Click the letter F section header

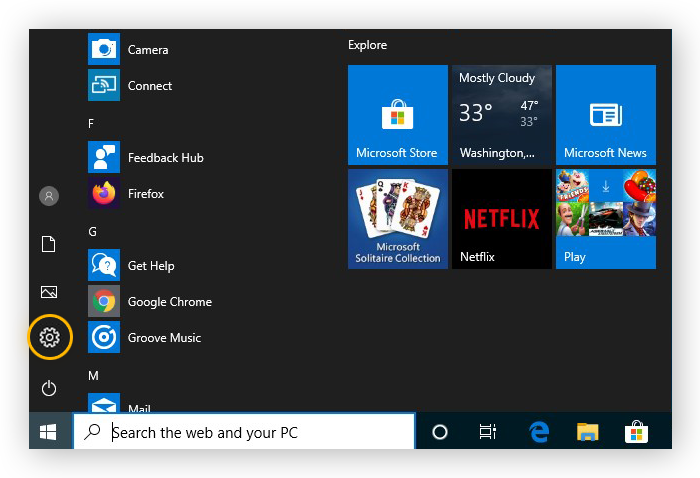[x=92, y=123]
